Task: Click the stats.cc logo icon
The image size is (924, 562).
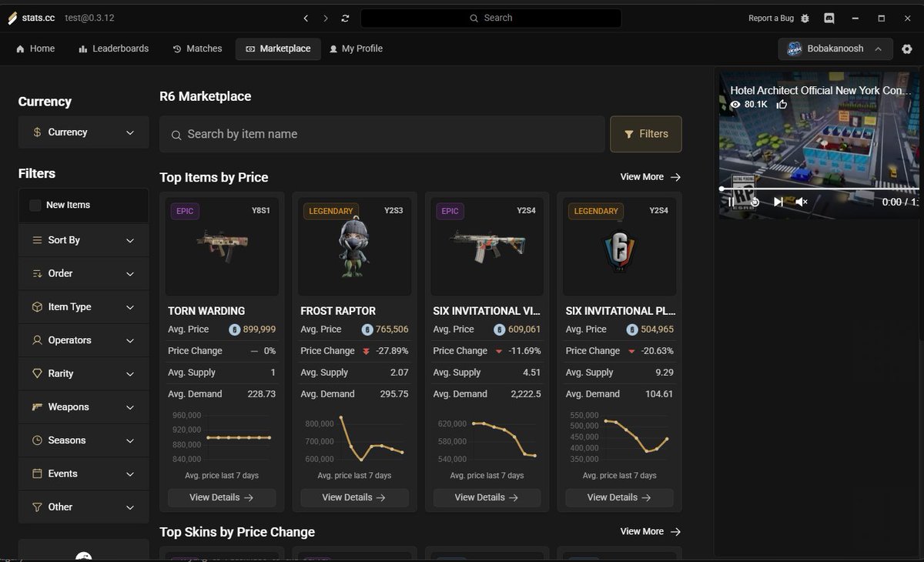Action: (x=12, y=18)
